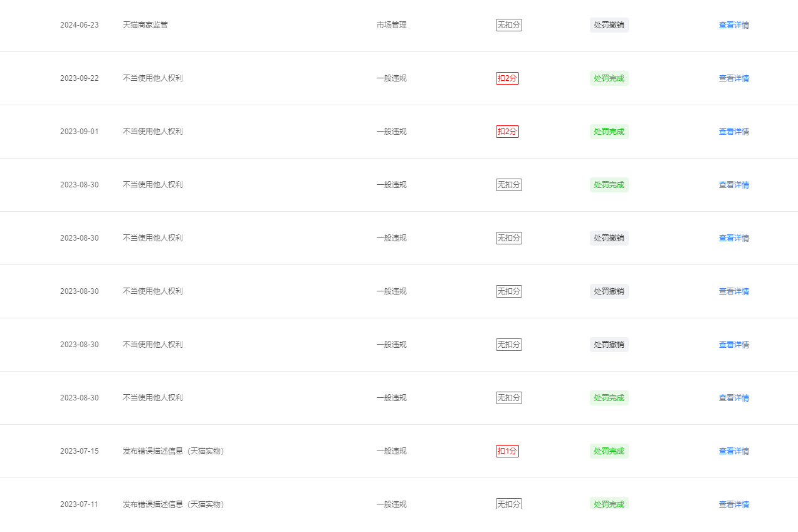Click 处罚撤销 status on the 2024-06-23 row
This screenshot has height=532, width=798.
(x=609, y=25)
